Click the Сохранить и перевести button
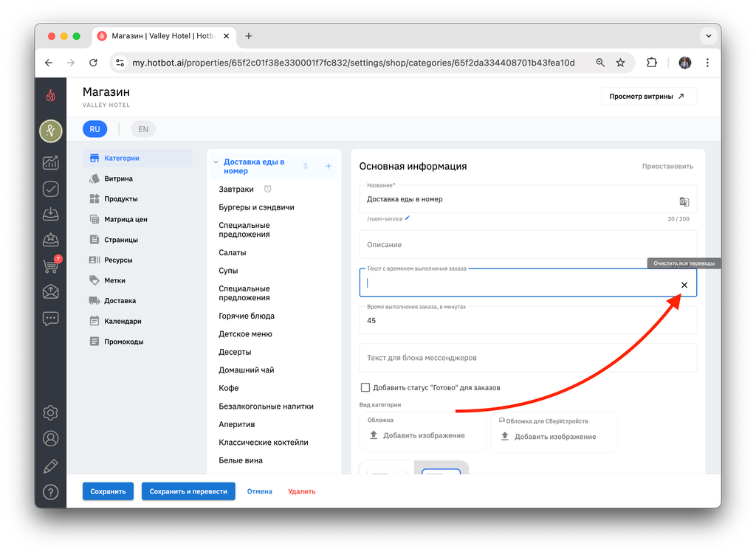 (x=188, y=491)
